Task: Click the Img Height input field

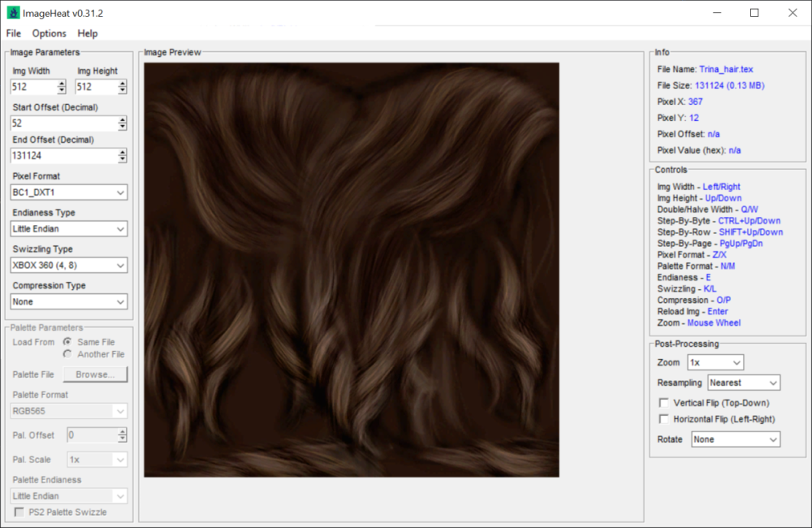Action: click(x=96, y=87)
